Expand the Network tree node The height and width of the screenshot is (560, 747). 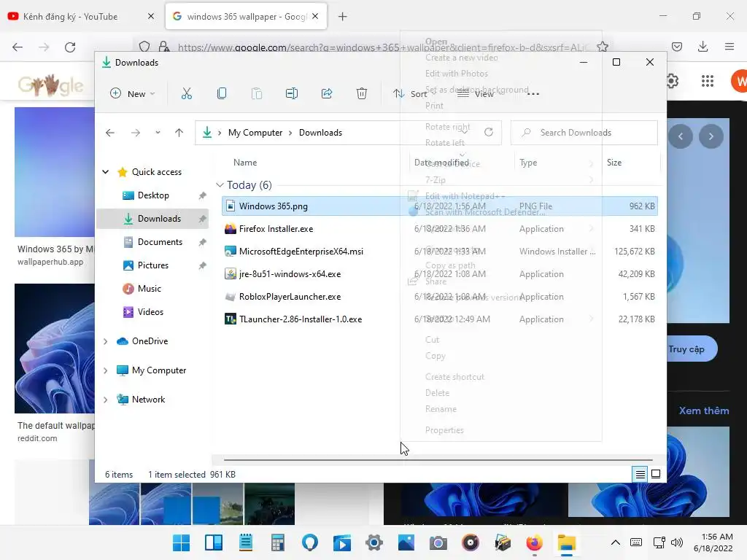(x=105, y=399)
